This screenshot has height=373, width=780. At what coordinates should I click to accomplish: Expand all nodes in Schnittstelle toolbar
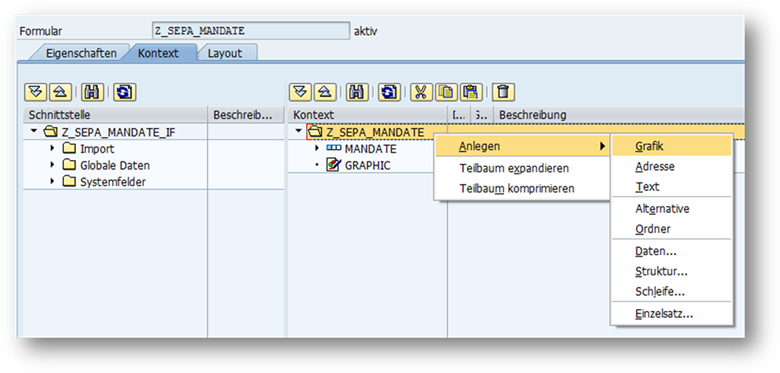click(x=35, y=92)
